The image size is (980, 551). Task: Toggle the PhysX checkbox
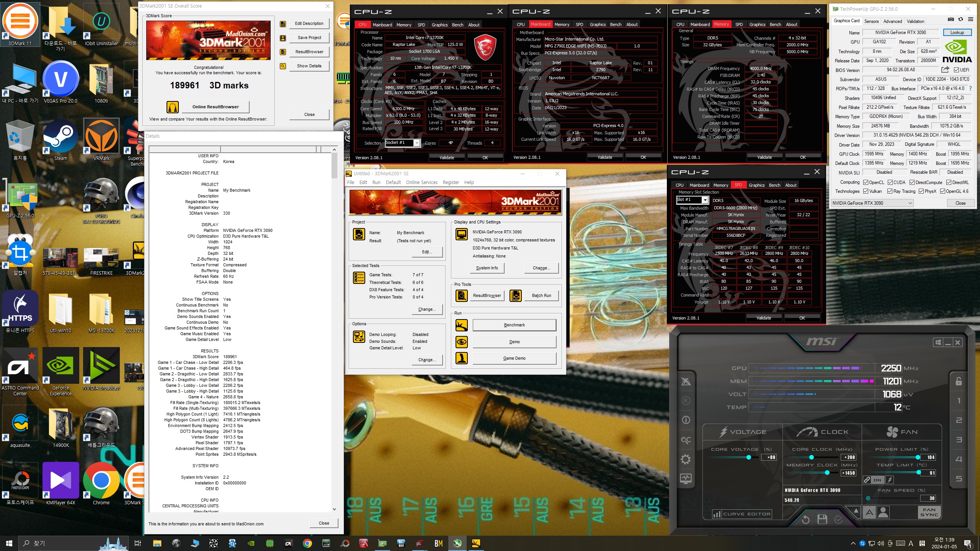(x=921, y=191)
